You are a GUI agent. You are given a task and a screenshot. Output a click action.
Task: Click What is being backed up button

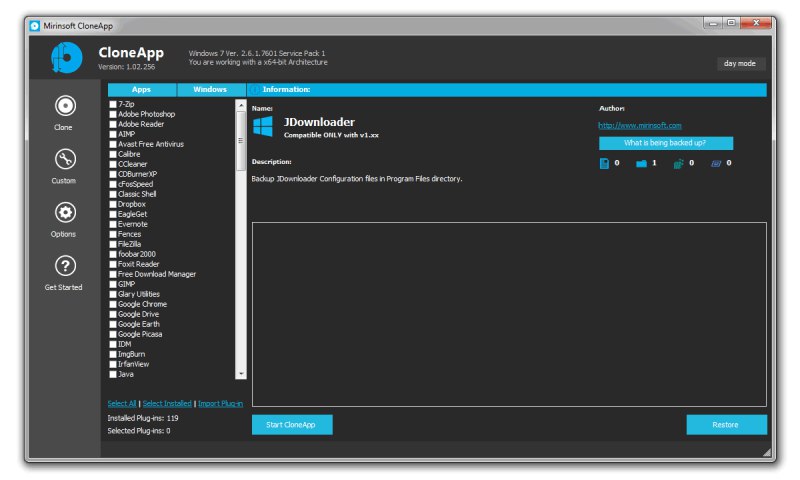pos(665,143)
